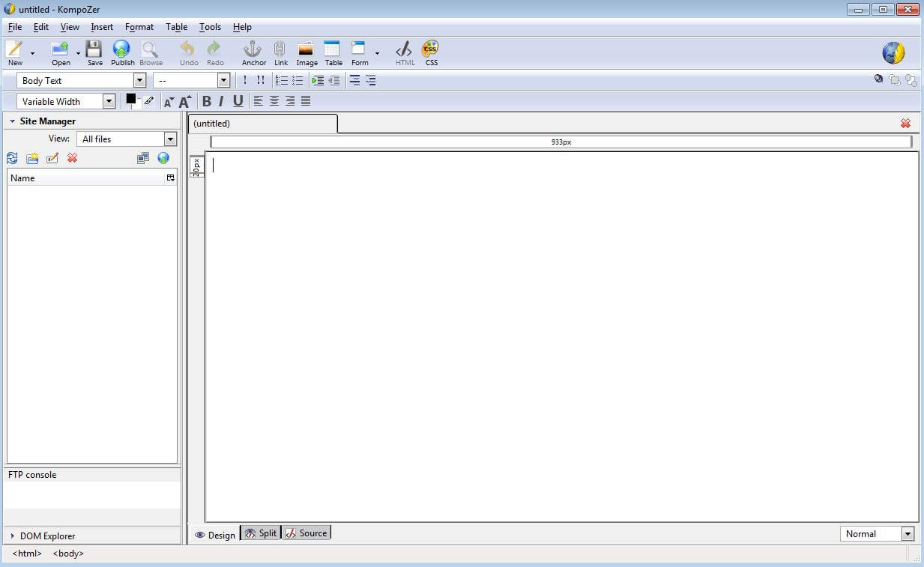Open the Normal view mode dropdown
Screen dimensions: 924x567
[x=908, y=534]
